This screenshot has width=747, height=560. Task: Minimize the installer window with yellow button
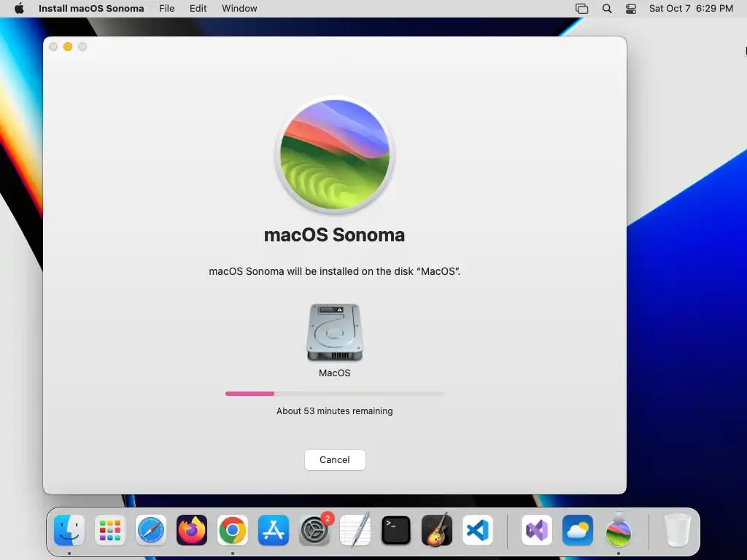(x=68, y=47)
